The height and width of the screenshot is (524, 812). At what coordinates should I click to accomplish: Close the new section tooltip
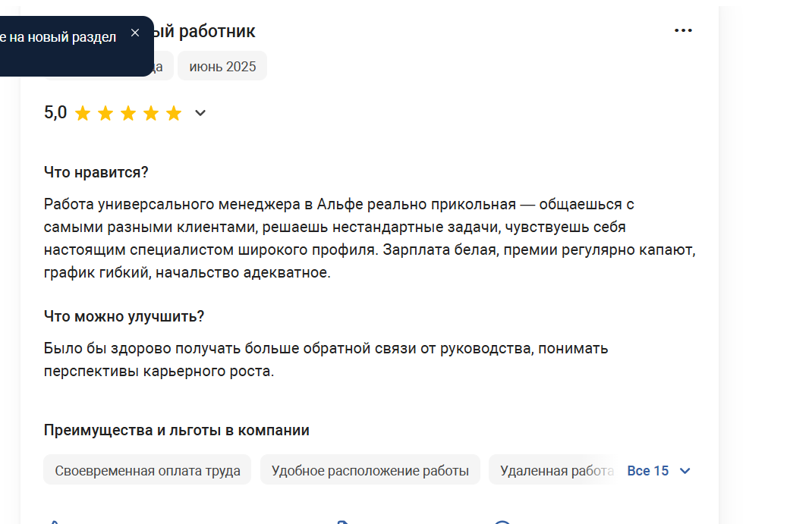pos(135,33)
